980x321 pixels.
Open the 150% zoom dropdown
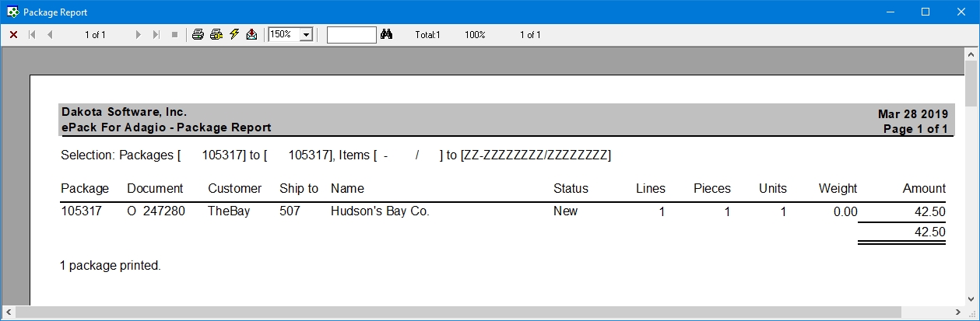point(306,35)
